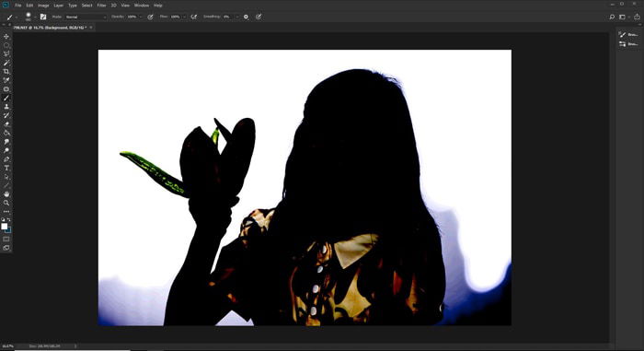Image resolution: width=644 pixels, height=351 pixels.
Task: Click the background color swatch
Action: click(x=8, y=230)
